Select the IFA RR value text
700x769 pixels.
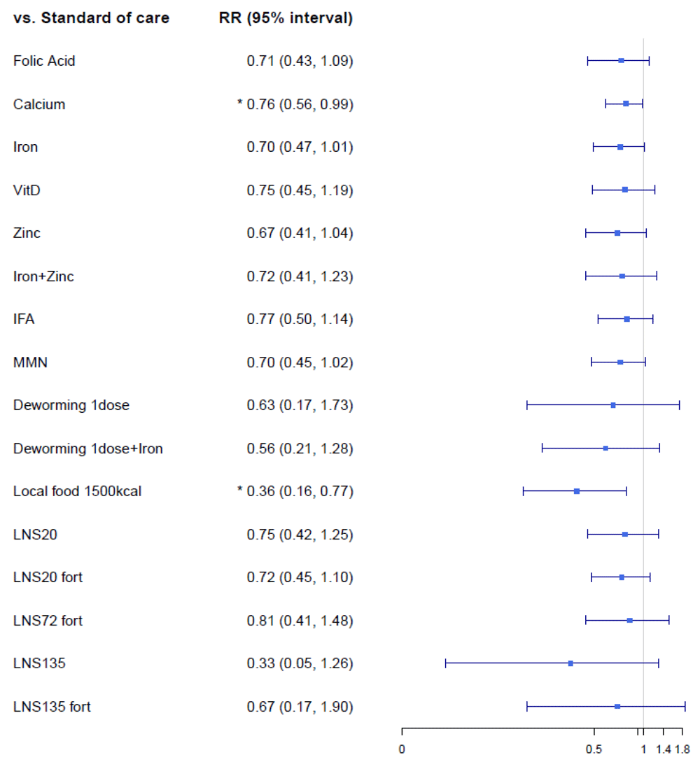tap(300, 320)
